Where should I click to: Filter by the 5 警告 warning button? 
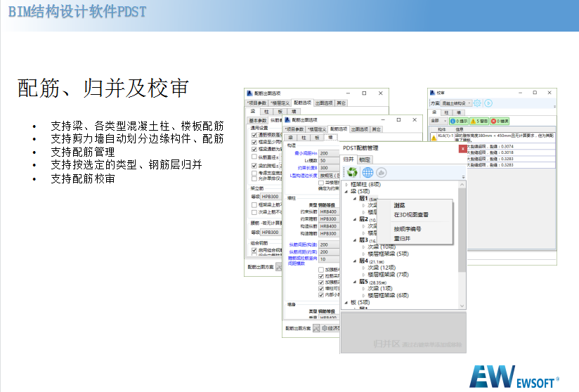tap(479, 121)
